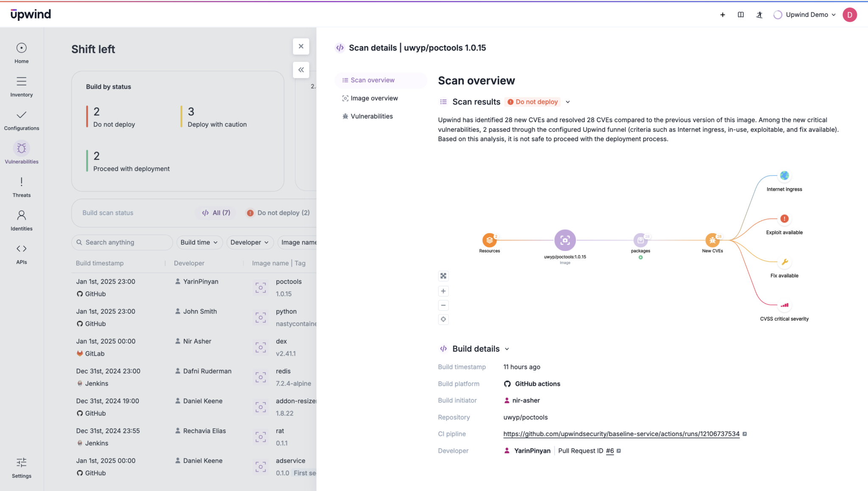
Task: Select the All (7) build filter
Action: click(216, 213)
